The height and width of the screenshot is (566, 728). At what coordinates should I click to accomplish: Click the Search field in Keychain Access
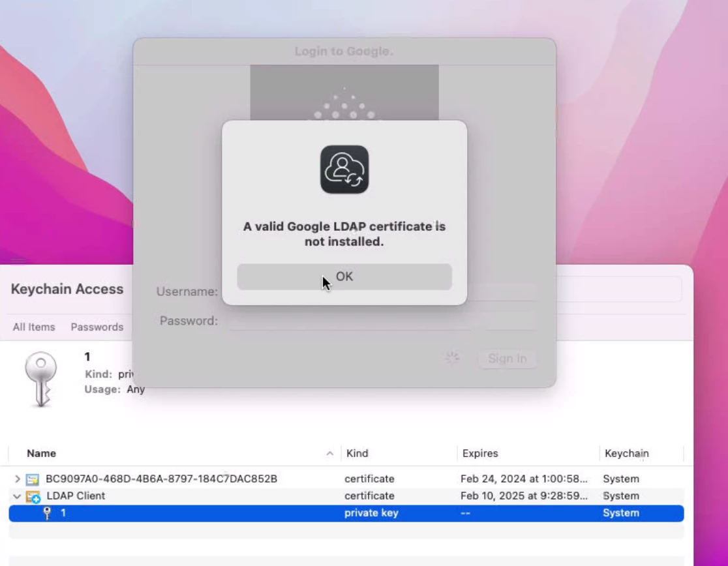point(619,289)
